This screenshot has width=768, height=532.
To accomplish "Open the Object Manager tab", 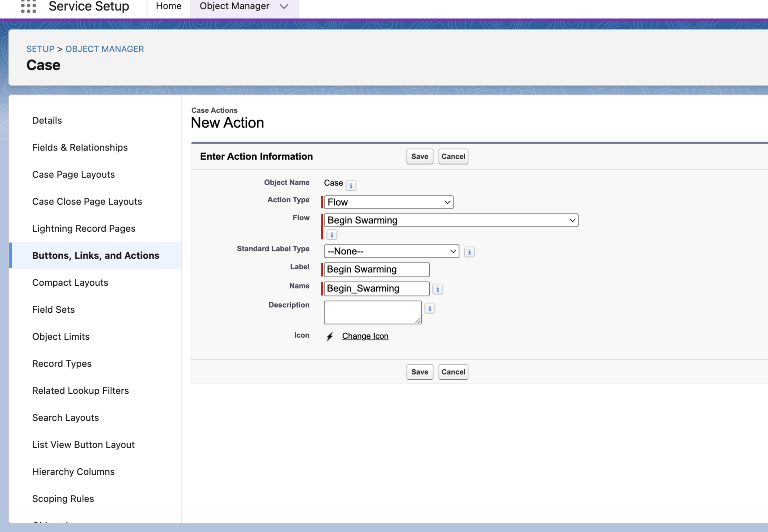I will [234, 6].
